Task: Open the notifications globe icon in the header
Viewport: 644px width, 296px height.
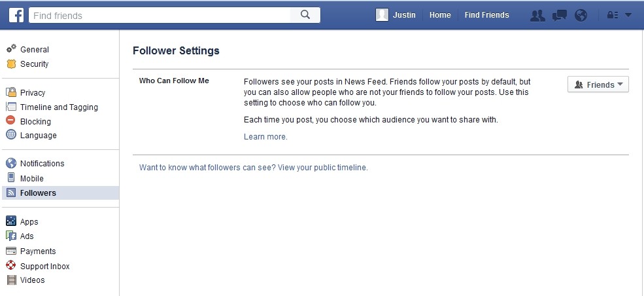Action: click(581, 16)
